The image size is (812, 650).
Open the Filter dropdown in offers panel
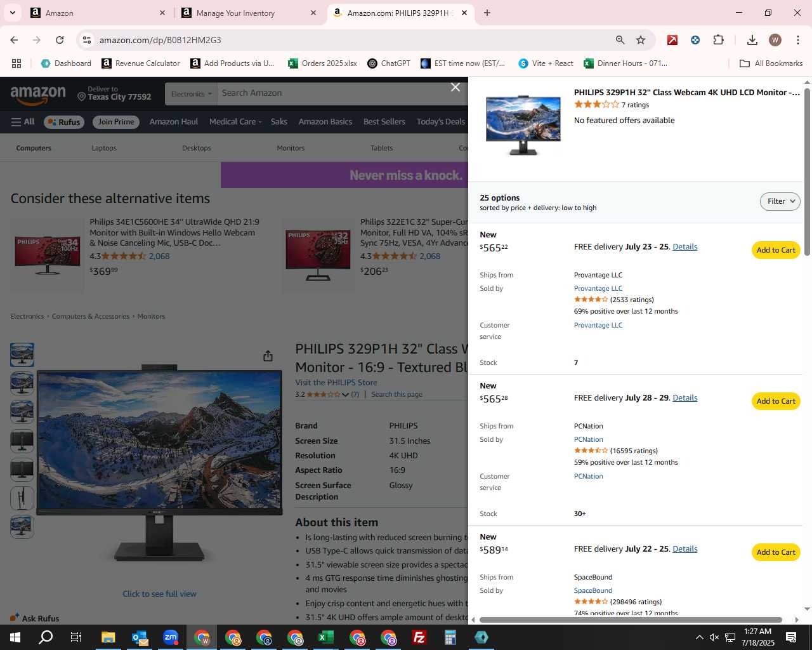pos(780,201)
